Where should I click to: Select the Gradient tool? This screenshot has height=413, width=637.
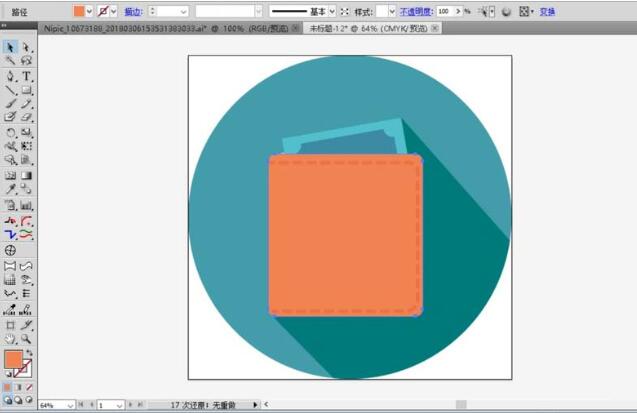[x=26, y=175]
